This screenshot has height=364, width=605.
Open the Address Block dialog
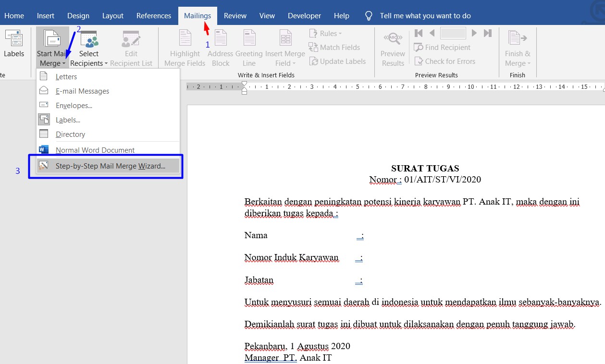pyautogui.click(x=220, y=47)
